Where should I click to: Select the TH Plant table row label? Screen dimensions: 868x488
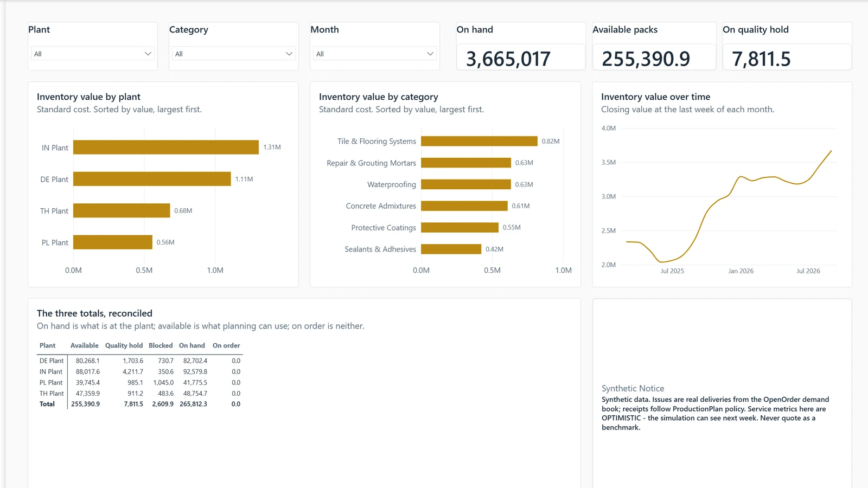tap(52, 393)
